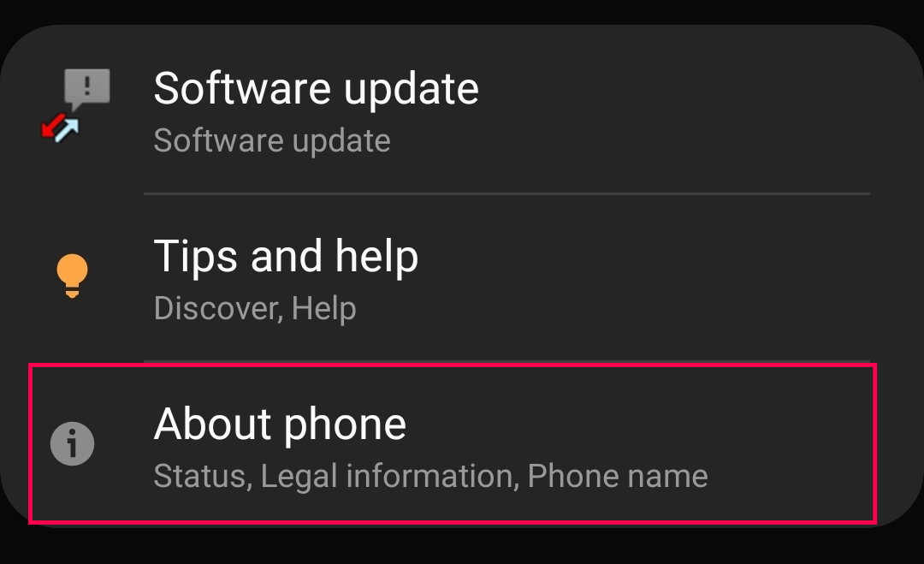
Task: Click the exclamation mark in update icon
Action: click(87, 86)
